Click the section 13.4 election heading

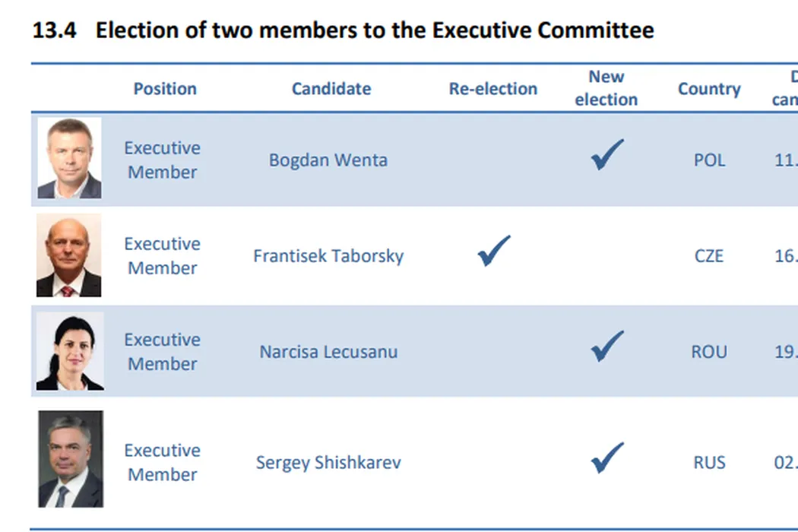tap(343, 30)
